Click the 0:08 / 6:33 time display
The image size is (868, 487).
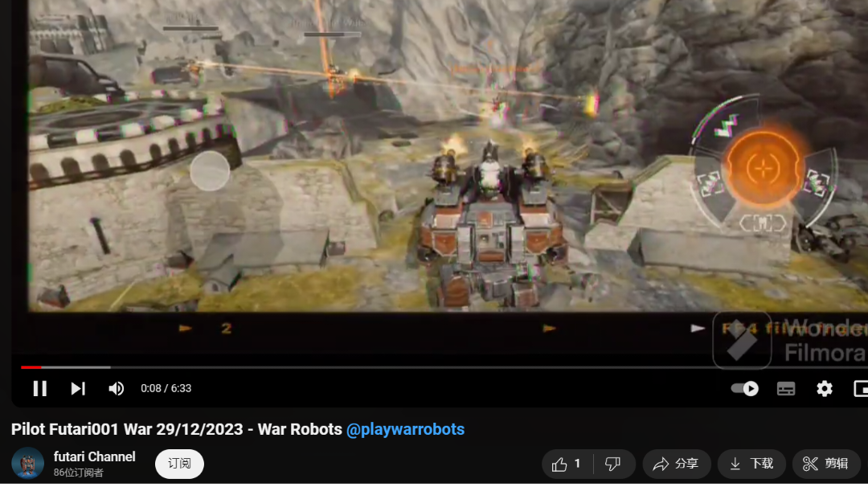pos(166,388)
